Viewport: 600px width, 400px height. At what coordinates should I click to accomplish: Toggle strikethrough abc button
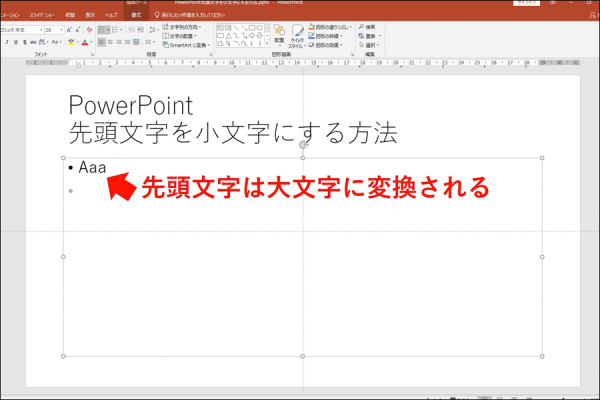point(33,42)
